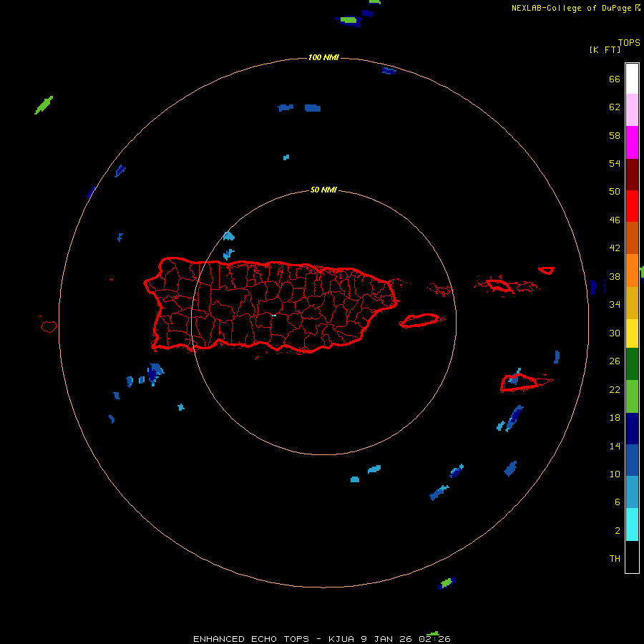The height and width of the screenshot is (644, 644).
Task: Click the "26" legend value
Action: coord(615,361)
